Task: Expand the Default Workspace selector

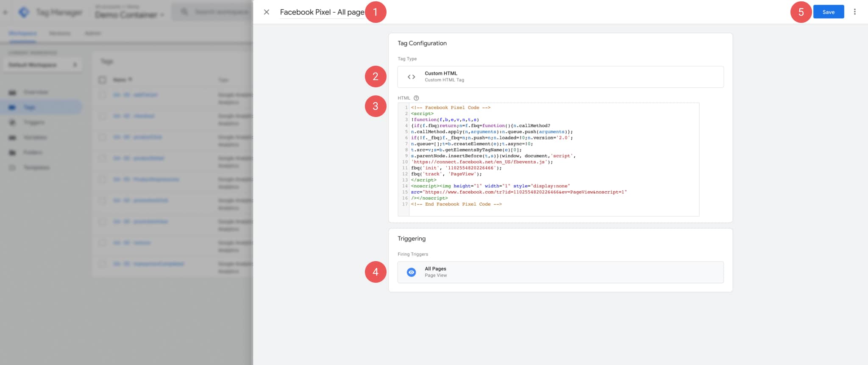Action: (x=42, y=65)
